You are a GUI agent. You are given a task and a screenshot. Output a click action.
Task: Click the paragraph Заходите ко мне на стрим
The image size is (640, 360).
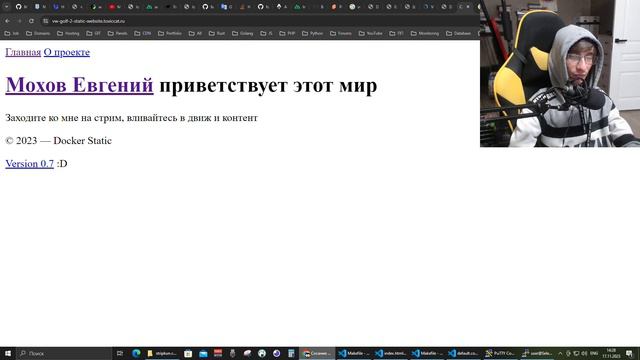point(131,118)
